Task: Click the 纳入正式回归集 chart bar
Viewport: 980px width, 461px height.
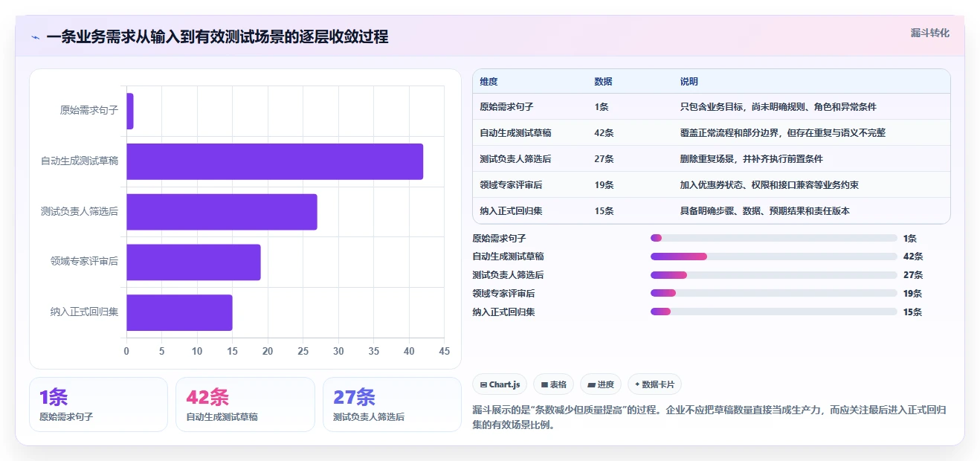Action: (179, 312)
